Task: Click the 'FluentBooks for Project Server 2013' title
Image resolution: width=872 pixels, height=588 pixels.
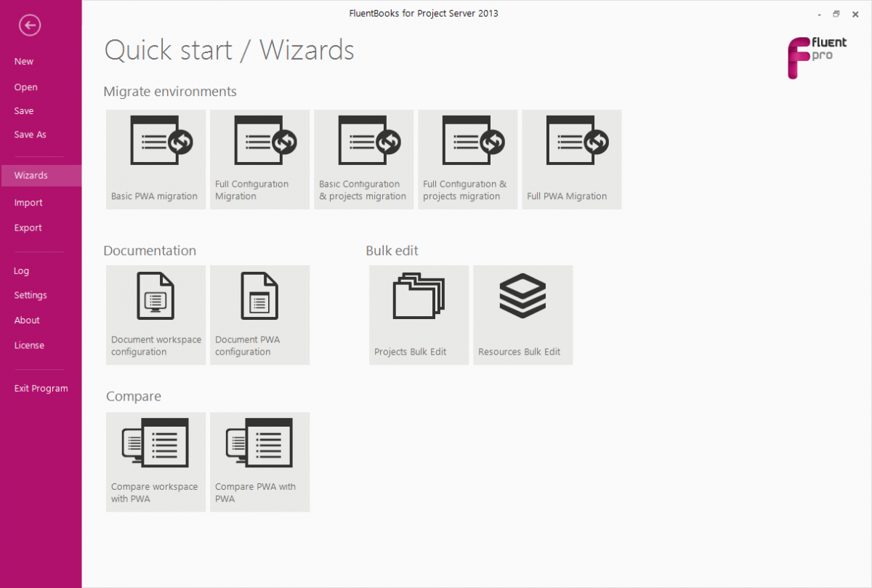Action: 424,13
